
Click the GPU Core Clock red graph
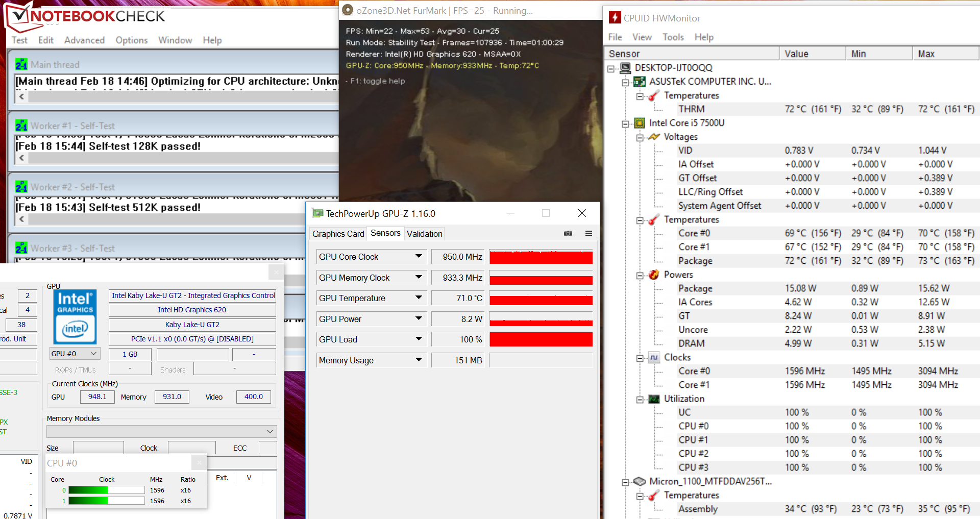pos(541,257)
